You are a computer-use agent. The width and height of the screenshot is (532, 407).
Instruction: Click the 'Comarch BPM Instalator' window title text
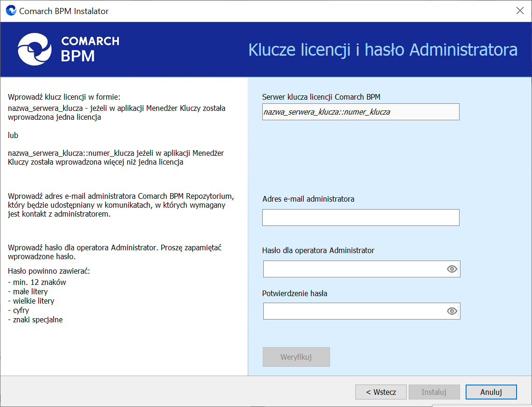coord(64,11)
